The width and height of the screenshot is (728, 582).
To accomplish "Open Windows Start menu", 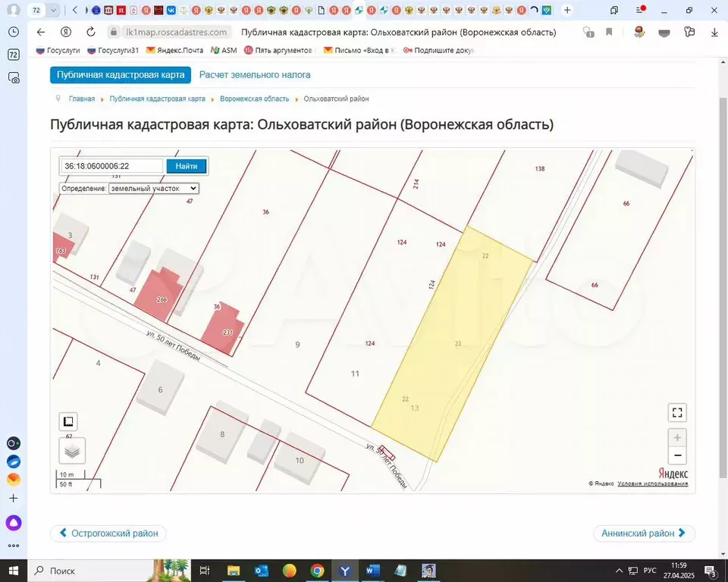I will (x=14, y=571).
